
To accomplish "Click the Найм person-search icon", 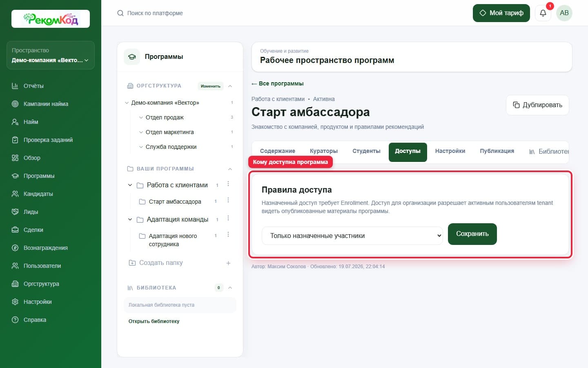I will 15,122.
